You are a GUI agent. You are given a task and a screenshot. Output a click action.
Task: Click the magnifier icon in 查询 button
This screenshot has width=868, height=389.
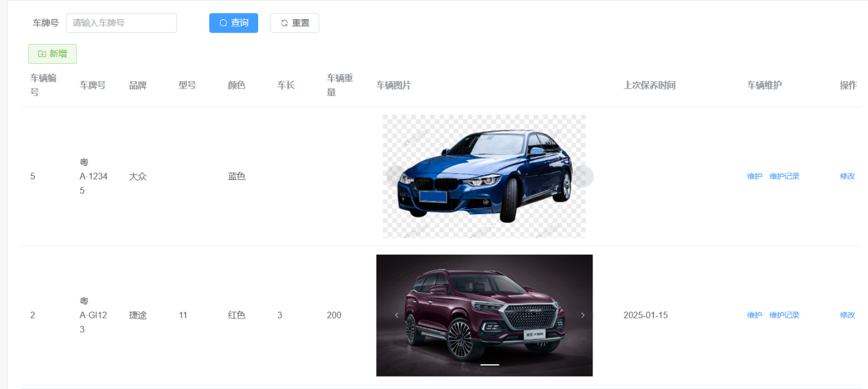pos(224,23)
